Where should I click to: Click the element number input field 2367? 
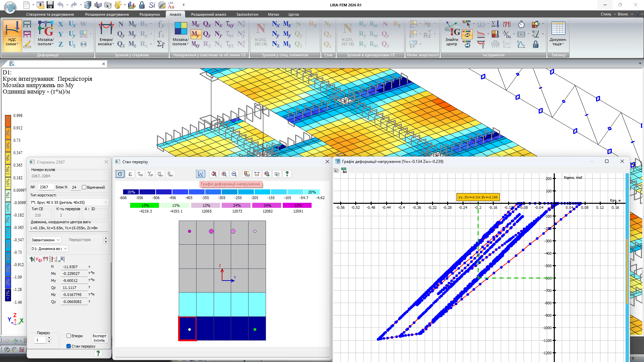(46, 187)
